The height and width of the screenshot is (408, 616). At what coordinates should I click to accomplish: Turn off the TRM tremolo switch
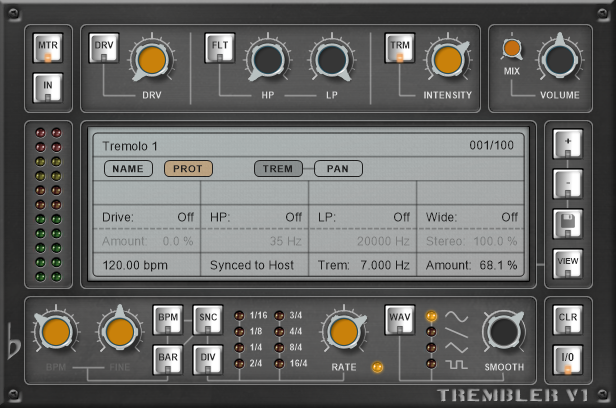tap(399, 50)
